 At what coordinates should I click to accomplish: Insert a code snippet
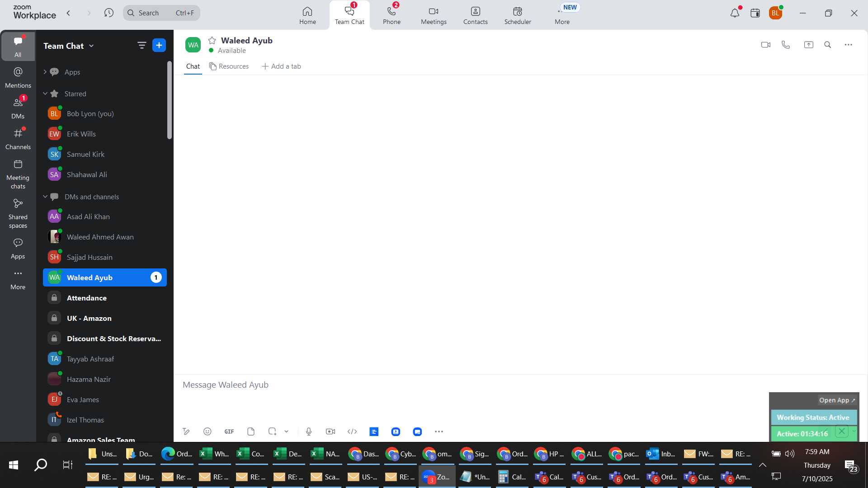352,432
